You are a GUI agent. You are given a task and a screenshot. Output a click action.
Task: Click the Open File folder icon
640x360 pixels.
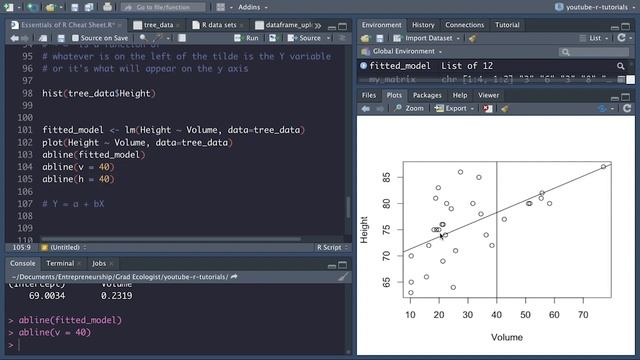50,7
